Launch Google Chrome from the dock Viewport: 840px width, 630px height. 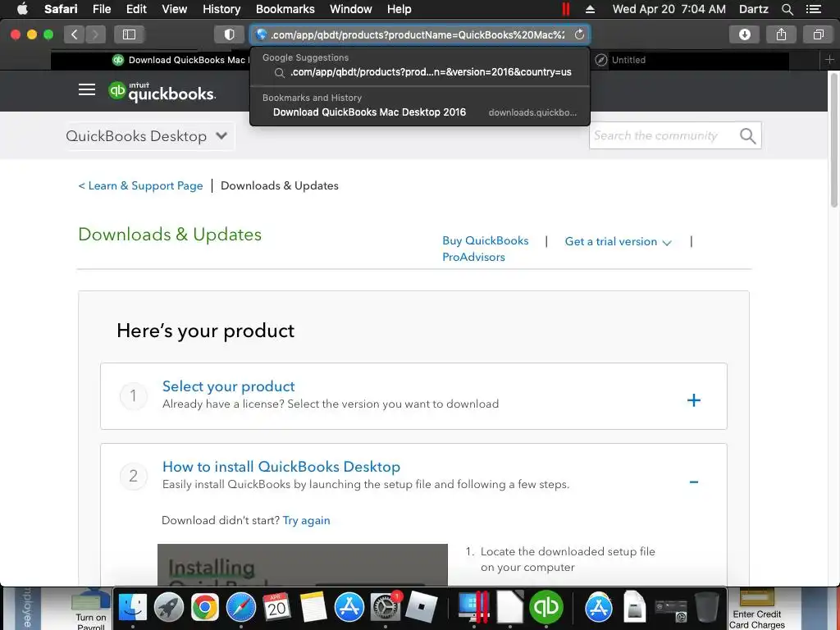pyautogui.click(x=204, y=608)
